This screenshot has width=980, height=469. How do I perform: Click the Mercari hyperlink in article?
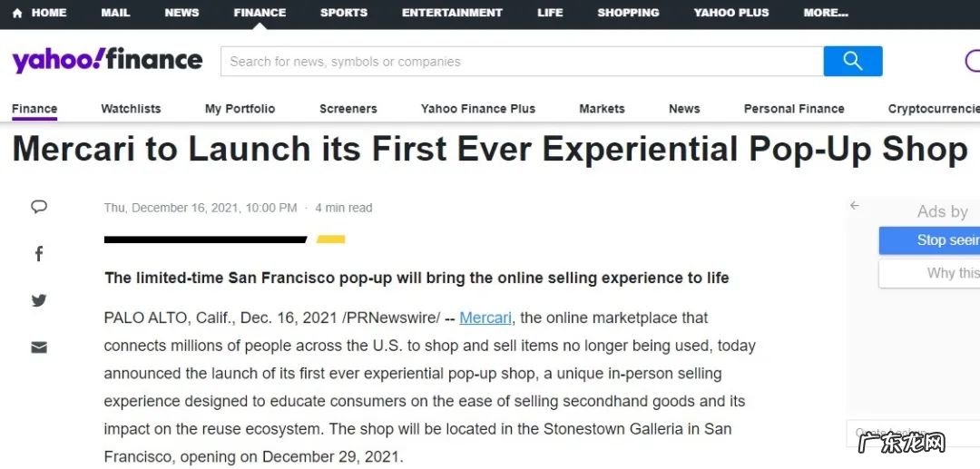485,318
